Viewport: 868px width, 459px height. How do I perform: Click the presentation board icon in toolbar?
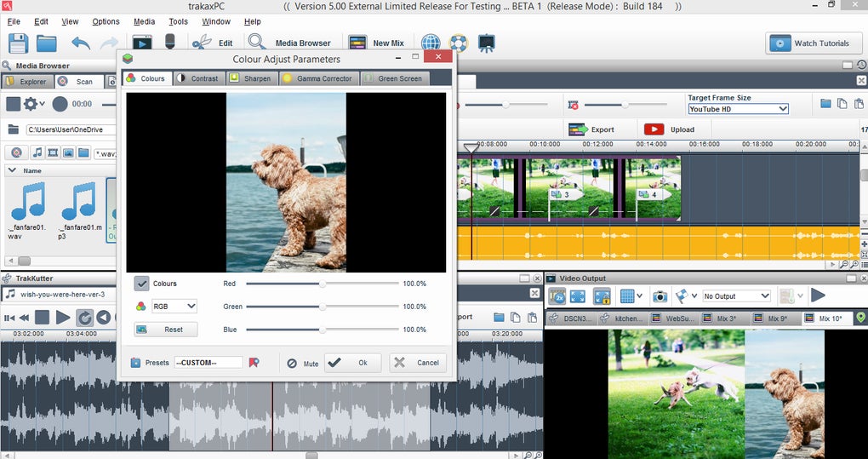(486, 43)
